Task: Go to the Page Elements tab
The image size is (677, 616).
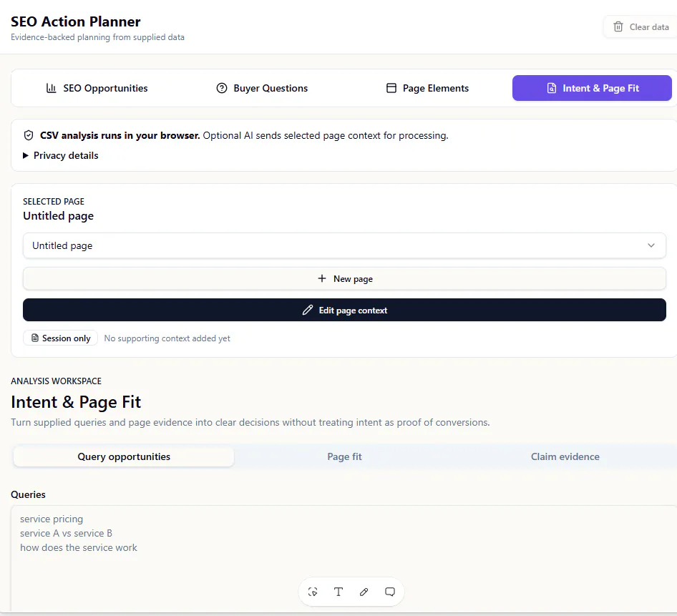Action: [x=427, y=88]
